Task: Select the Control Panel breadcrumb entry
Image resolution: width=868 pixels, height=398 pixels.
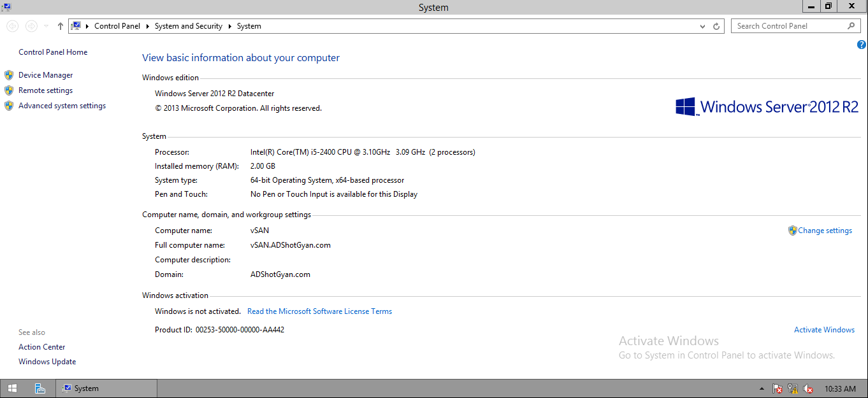Action: (x=117, y=26)
